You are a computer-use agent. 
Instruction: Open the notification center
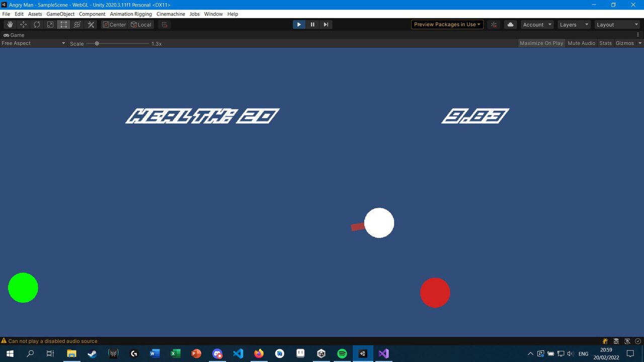coord(630,353)
